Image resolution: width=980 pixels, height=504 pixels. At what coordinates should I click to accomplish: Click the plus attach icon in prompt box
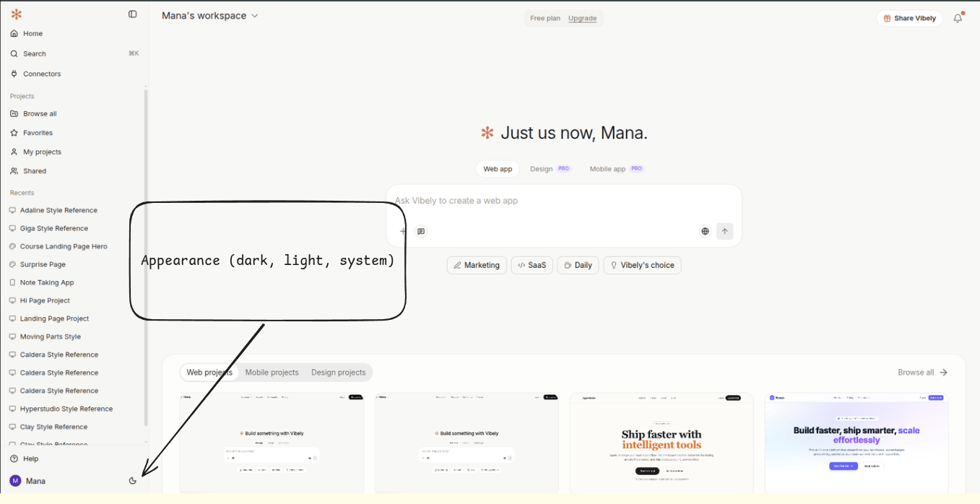point(403,232)
